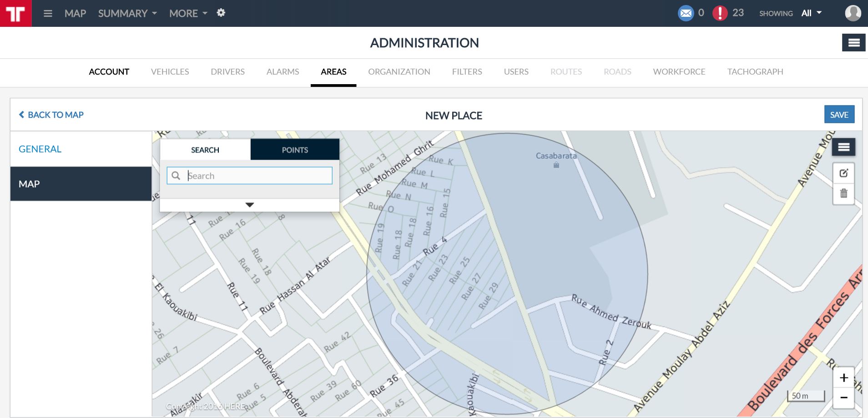Image resolution: width=868 pixels, height=418 pixels.
Task: Open settings gear icon in navbar
Action: [x=221, y=13]
